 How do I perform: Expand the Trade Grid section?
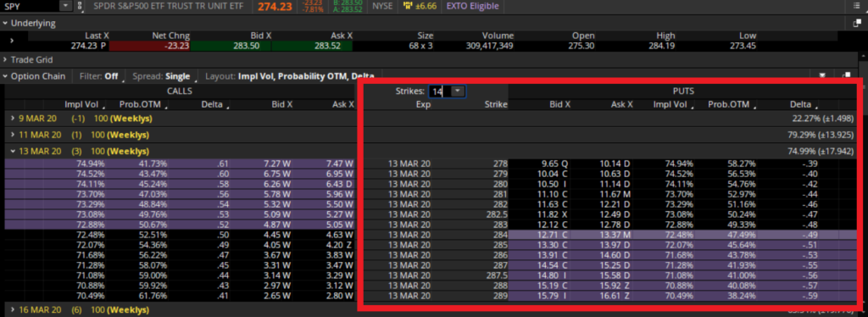6,59
